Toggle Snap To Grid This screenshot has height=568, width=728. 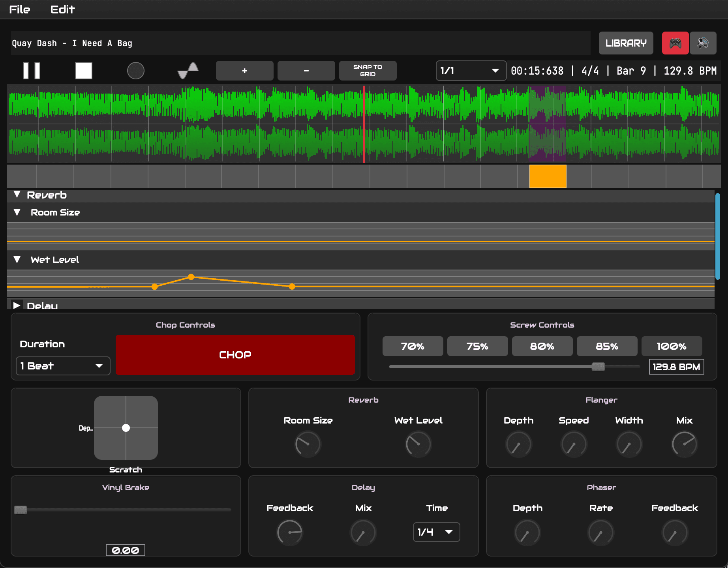pyautogui.click(x=368, y=71)
